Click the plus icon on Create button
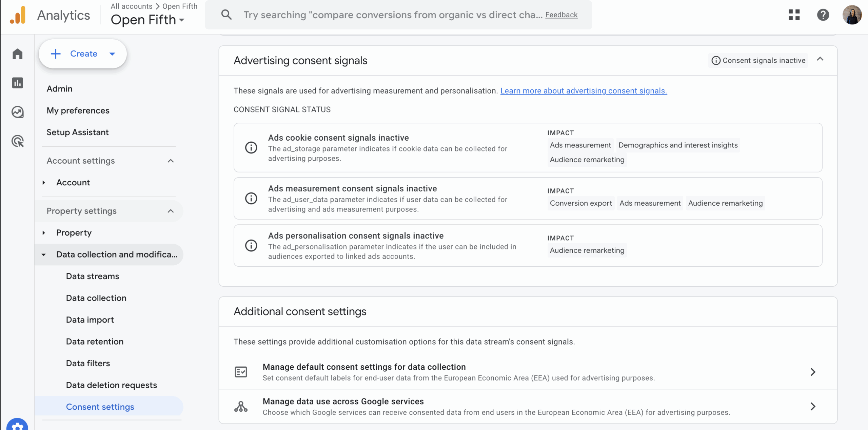The width and height of the screenshot is (868, 430). [x=56, y=54]
